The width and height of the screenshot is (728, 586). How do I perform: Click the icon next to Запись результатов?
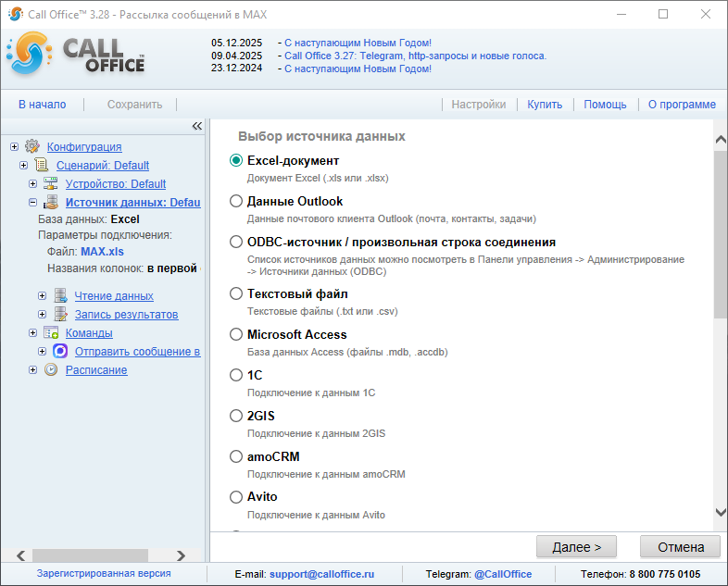(60, 314)
